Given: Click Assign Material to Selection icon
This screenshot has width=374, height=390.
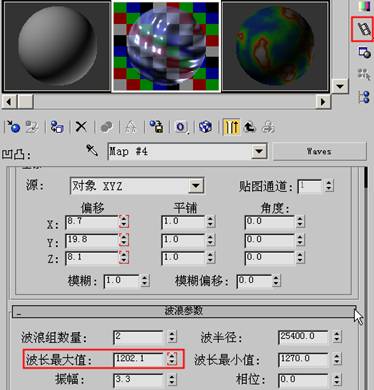Looking at the screenshot, I should pos(57,127).
